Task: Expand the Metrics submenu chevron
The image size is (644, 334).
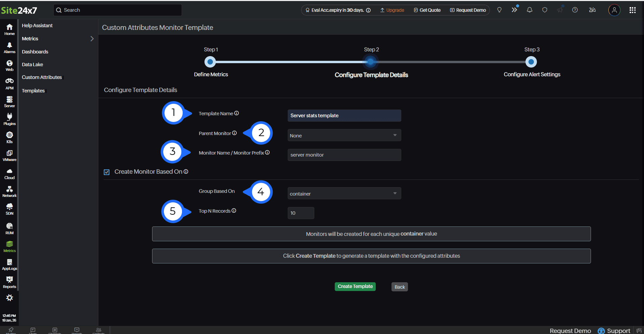Action: [92, 39]
